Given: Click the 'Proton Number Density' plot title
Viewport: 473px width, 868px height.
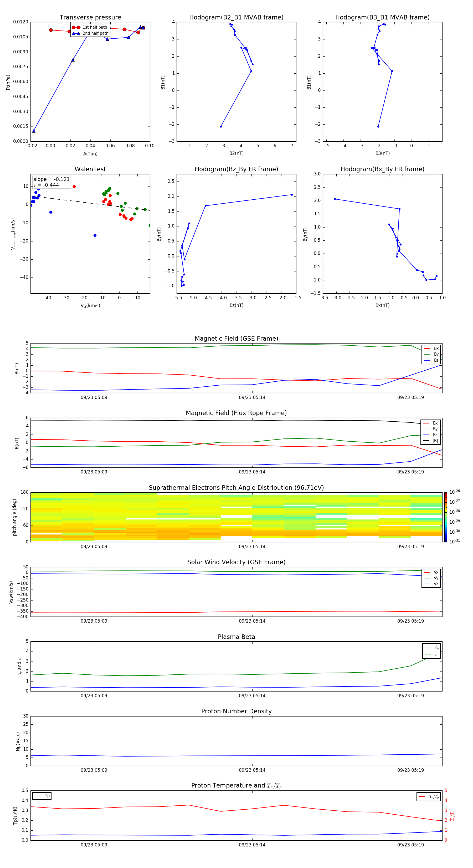Looking at the screenshot, I should coord(236,712).
